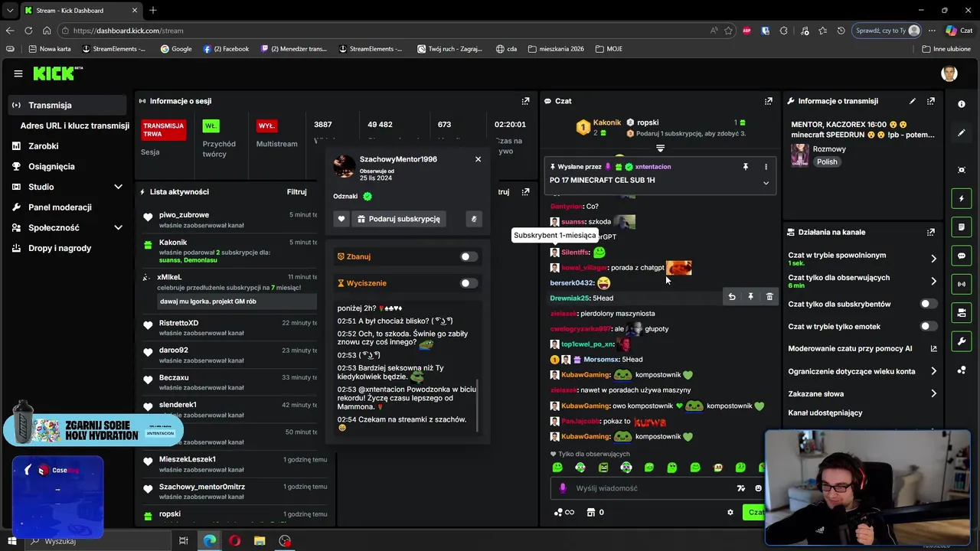Viewport: 980px width, 551px height.
Task: Click the heart button in user card
Action: click(x=341, y=219)
